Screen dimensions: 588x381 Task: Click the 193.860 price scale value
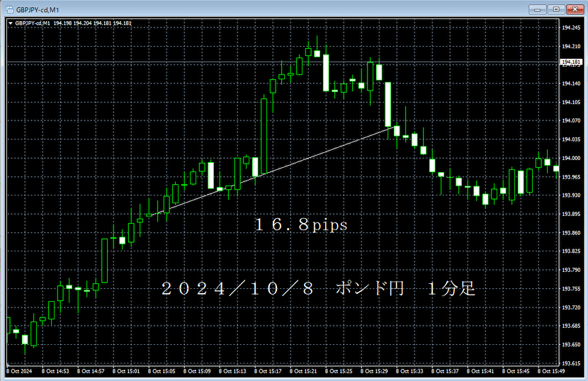pos(571,233)
